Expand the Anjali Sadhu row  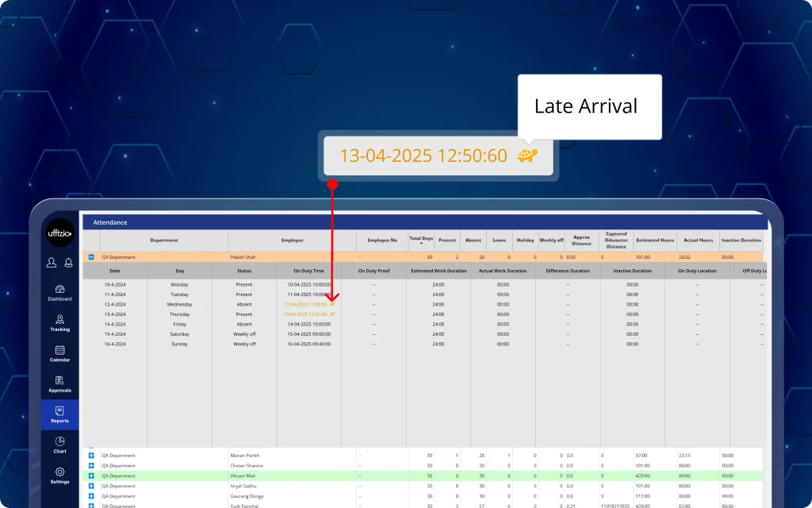pos(91,487)
